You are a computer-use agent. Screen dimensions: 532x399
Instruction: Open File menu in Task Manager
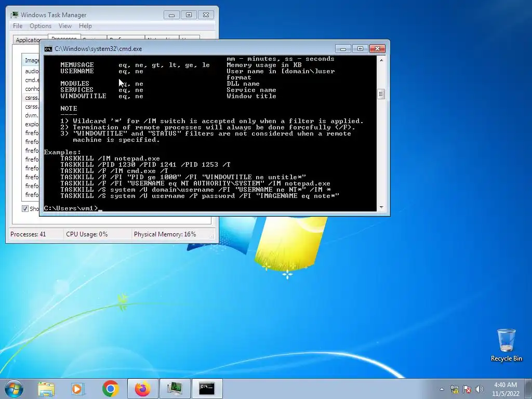(18, 26)
